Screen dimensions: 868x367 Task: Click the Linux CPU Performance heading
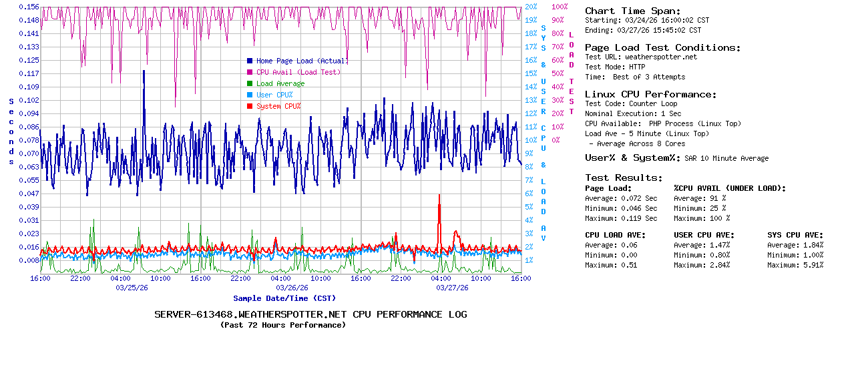pos(650,94)
